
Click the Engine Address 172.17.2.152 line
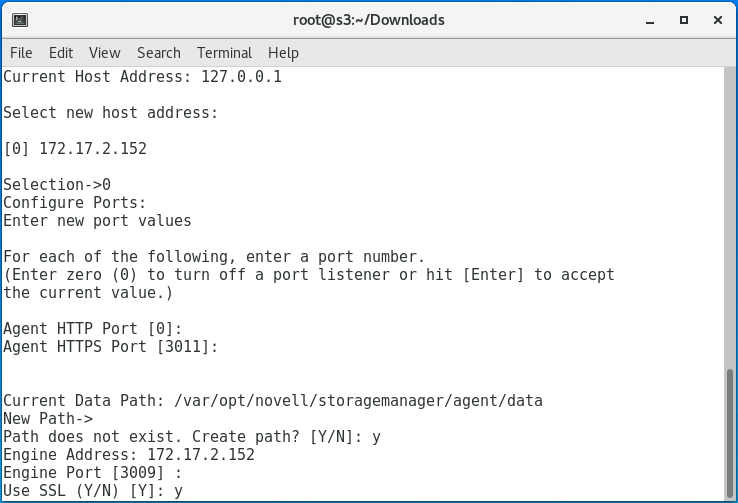point(129,455)
